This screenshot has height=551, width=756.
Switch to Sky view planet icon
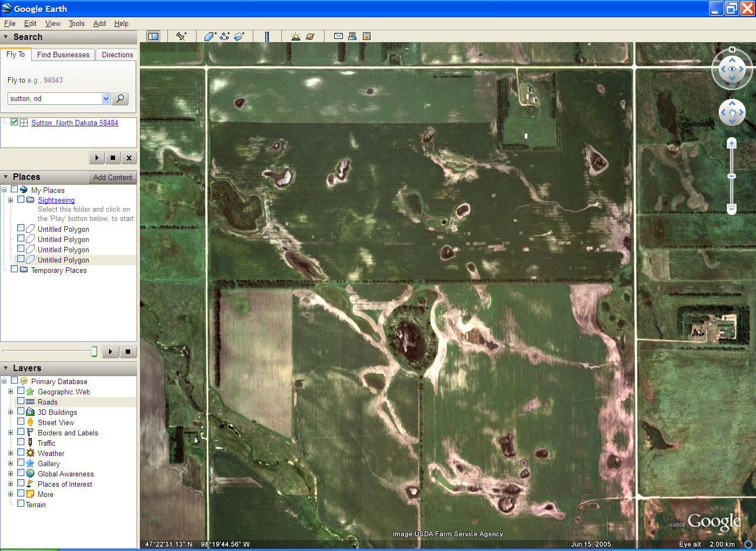[310, 36]
